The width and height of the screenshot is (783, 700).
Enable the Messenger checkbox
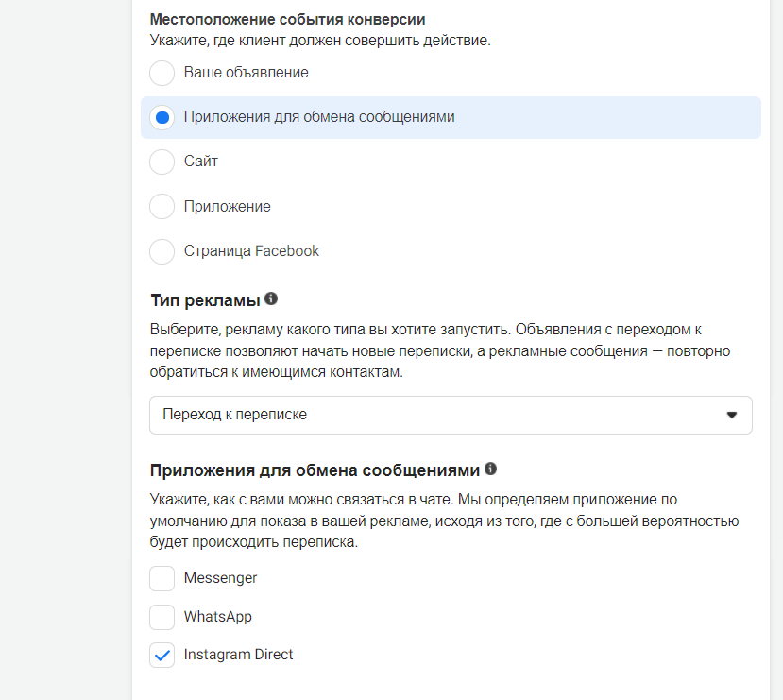coord(162,578)
